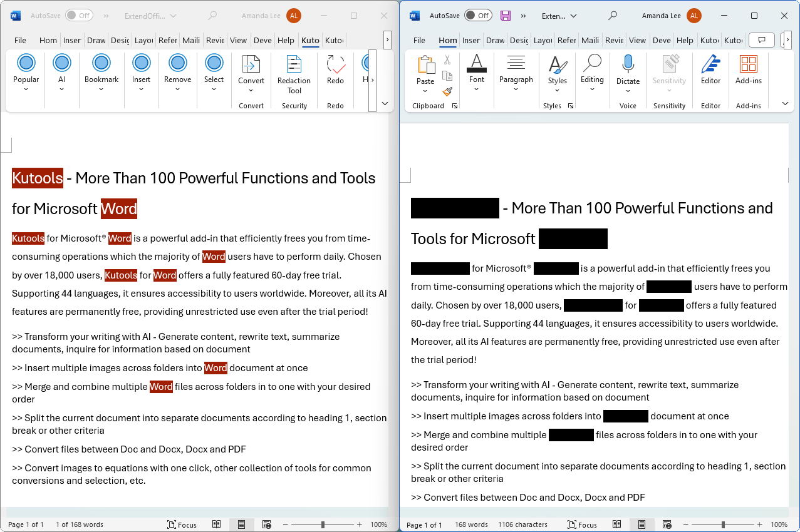Open the Paragraph group in right window
The width and height of the screenshot is (800, 532).
click(516, 73)
